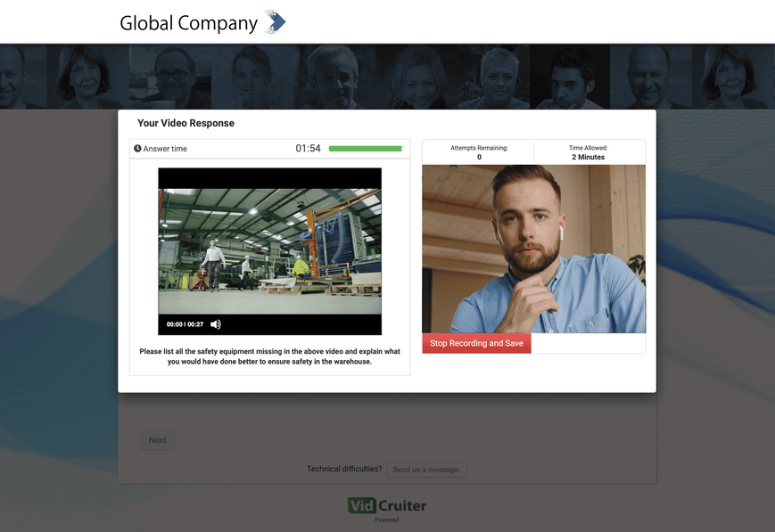Click the green answer time progress bar
The image size is (775, 532).
click(366, 149)
